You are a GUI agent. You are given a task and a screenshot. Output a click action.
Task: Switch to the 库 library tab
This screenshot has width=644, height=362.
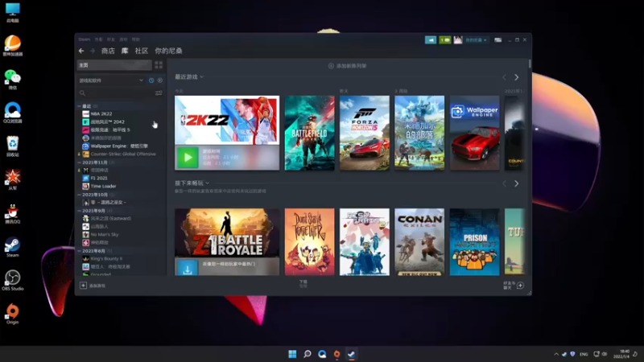pos(125,51)
